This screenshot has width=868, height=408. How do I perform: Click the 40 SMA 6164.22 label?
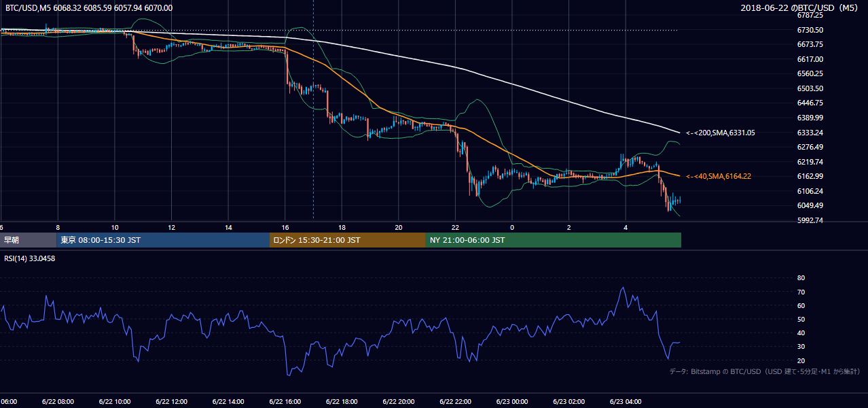719,177
